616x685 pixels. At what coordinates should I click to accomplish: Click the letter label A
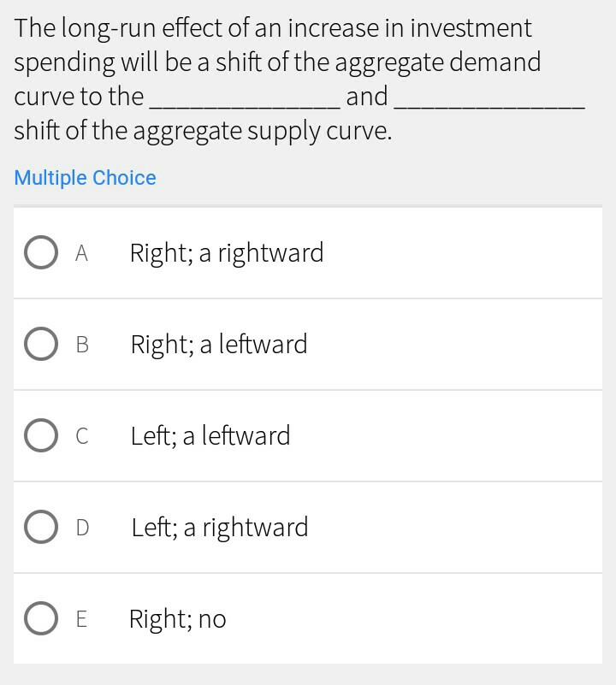(81, 252)
